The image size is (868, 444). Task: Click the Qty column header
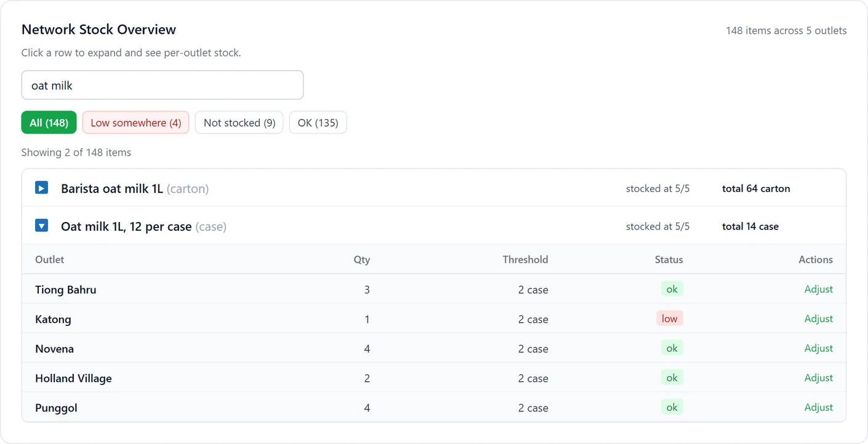[362, 260]
